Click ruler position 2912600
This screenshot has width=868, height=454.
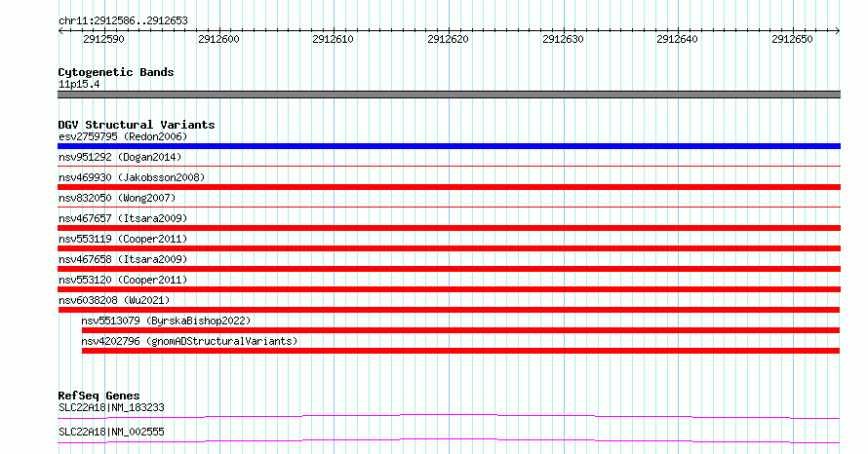(218, 39)
